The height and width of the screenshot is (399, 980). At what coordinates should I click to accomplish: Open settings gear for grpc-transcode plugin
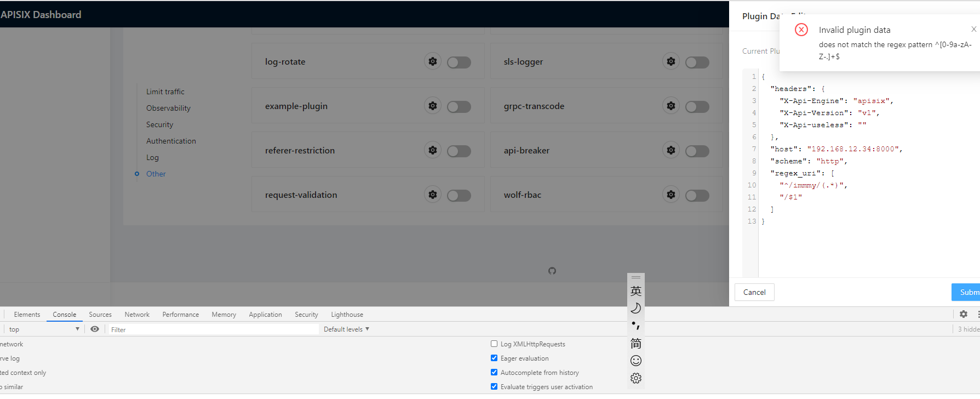(x=671, y=106)
